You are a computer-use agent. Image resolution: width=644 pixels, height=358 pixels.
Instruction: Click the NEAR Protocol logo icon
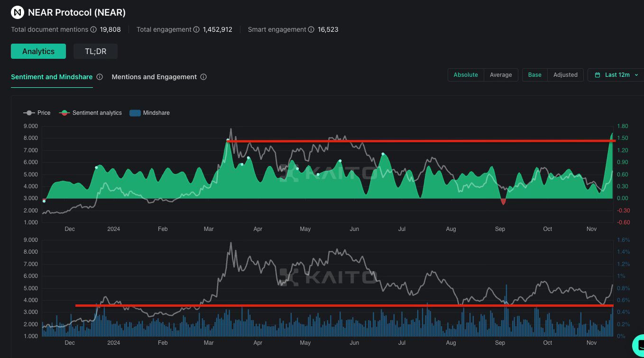click(x=18, y=12)
